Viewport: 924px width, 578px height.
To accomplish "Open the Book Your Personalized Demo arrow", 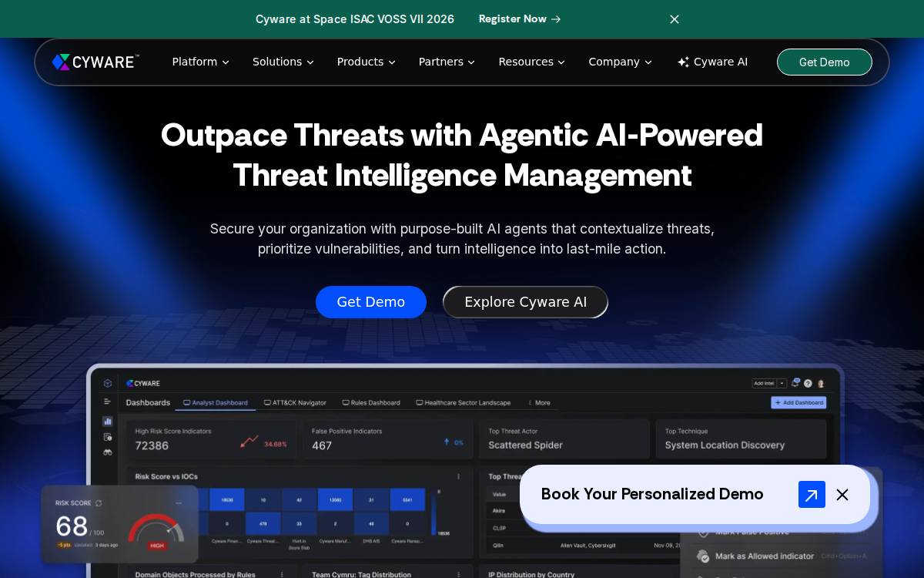I will [812, 494].
